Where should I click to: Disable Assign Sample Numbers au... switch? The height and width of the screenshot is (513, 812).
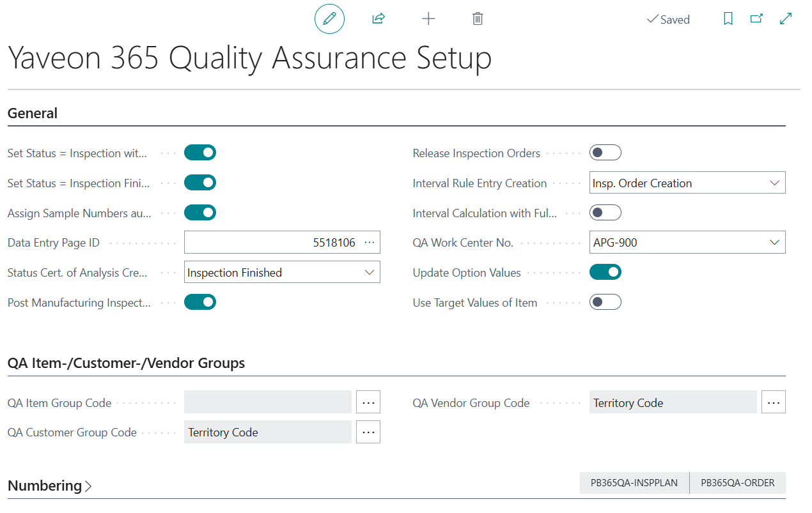(200, 213)
